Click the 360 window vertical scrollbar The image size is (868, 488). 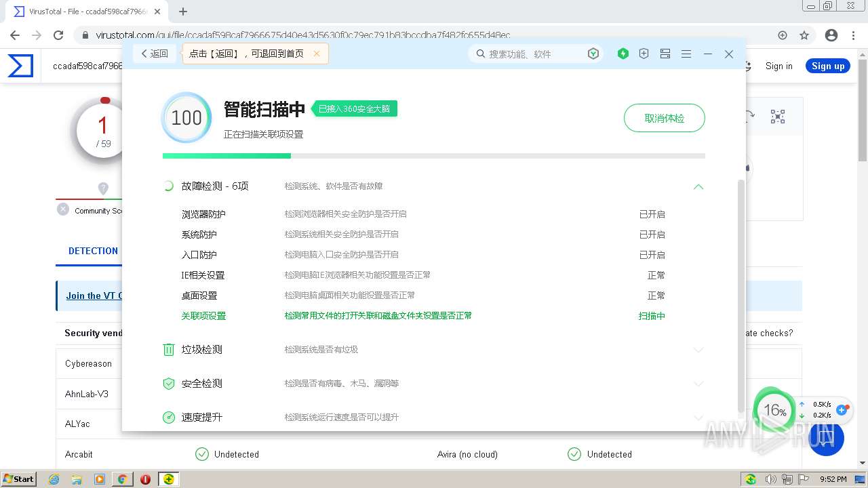741,295
